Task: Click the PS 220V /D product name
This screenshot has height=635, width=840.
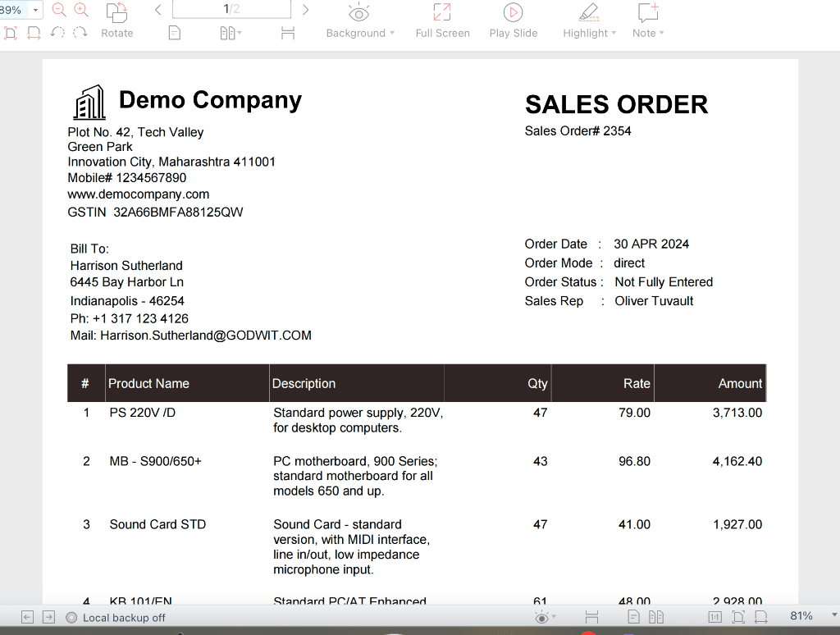Action: pos(143,413)
